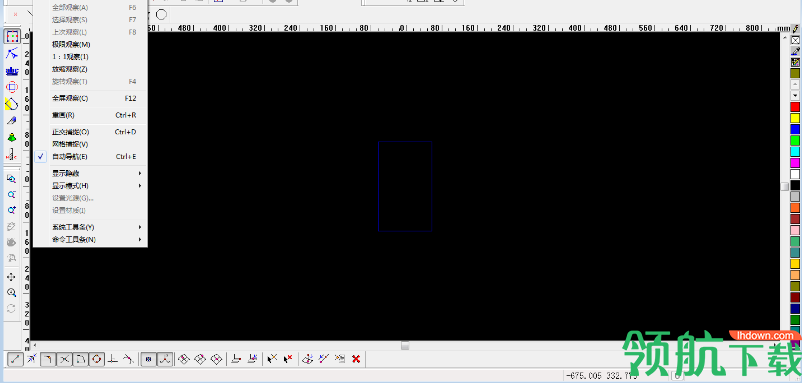This screenshot has width=802, height=383.
Task: Click the blue rectangle outline on canvas
Action: 405,187
